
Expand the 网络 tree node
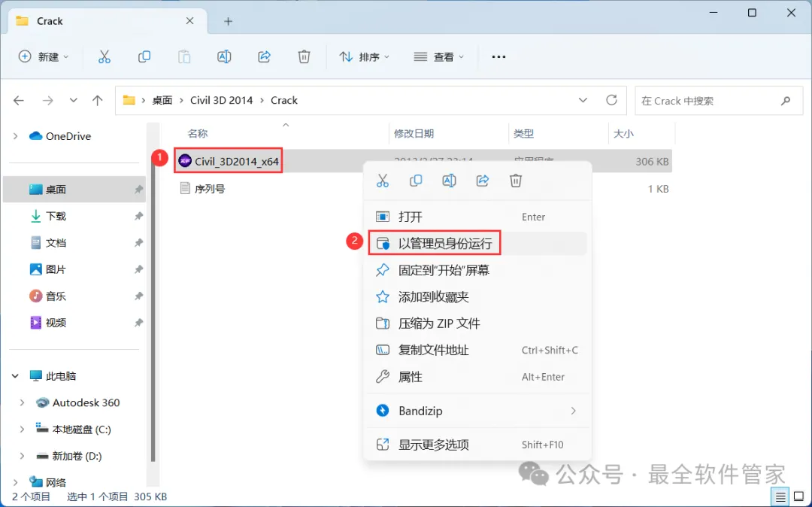click(16, 483)
